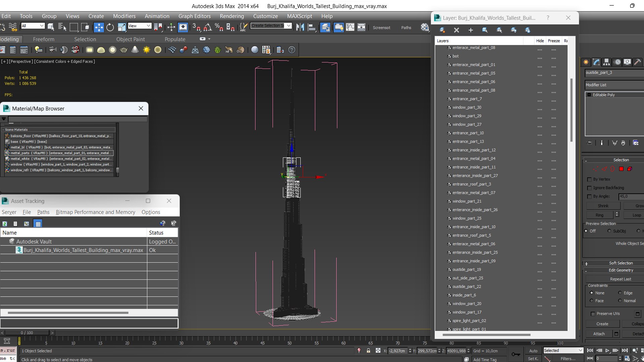644x362 pixels.
Task: Select the Edge constraint radio button
Action: click(x=620, y=293)
